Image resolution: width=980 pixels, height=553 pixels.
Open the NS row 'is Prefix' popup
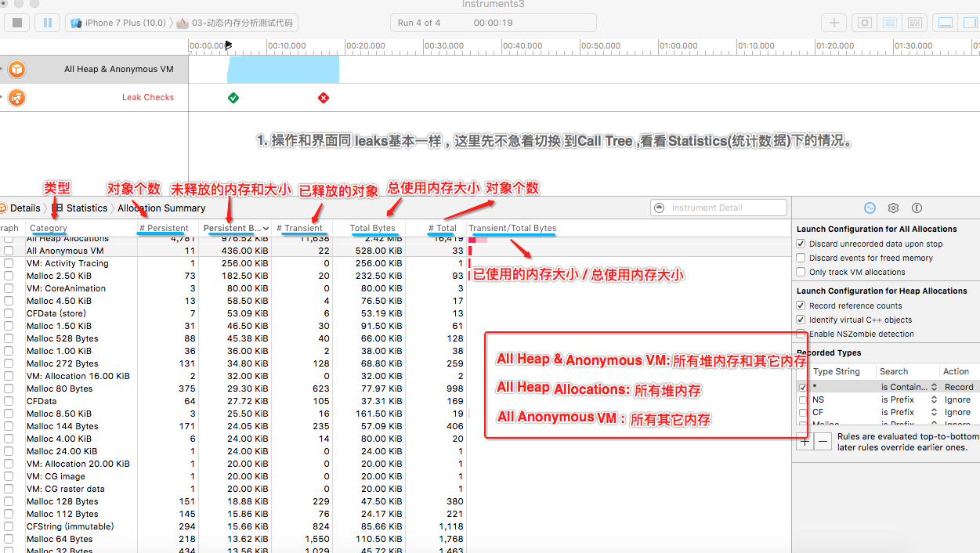(x=909, y=399)
